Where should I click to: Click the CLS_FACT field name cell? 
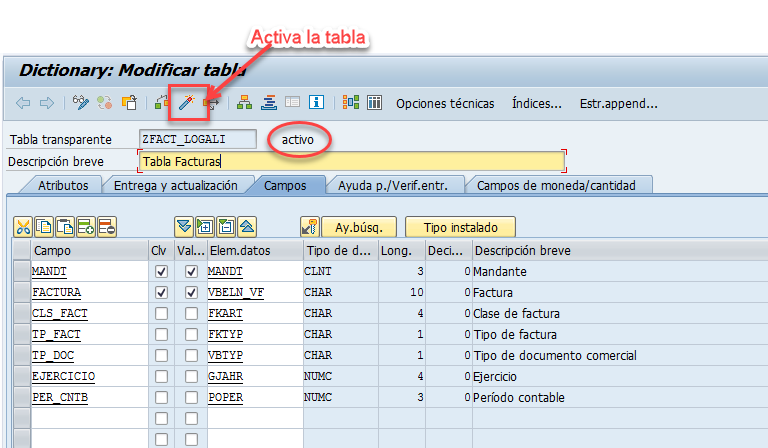[90, 313]
